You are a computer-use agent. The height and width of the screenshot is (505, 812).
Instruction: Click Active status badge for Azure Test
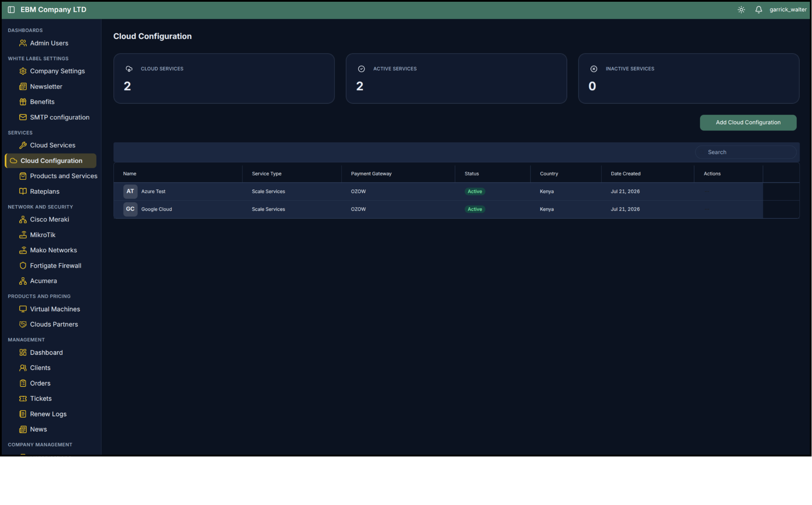coord(475,192)
